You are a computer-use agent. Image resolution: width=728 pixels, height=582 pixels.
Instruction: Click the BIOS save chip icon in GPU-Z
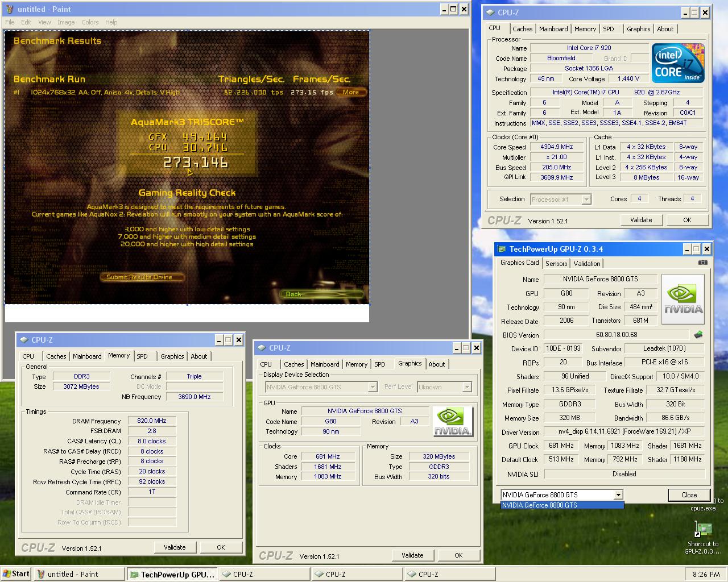pyautogui.click(x=698, y=335)
